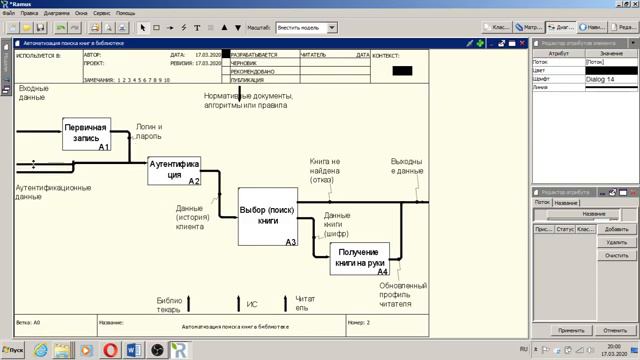Click the Значение column header
640x360 pixels.
611,53
